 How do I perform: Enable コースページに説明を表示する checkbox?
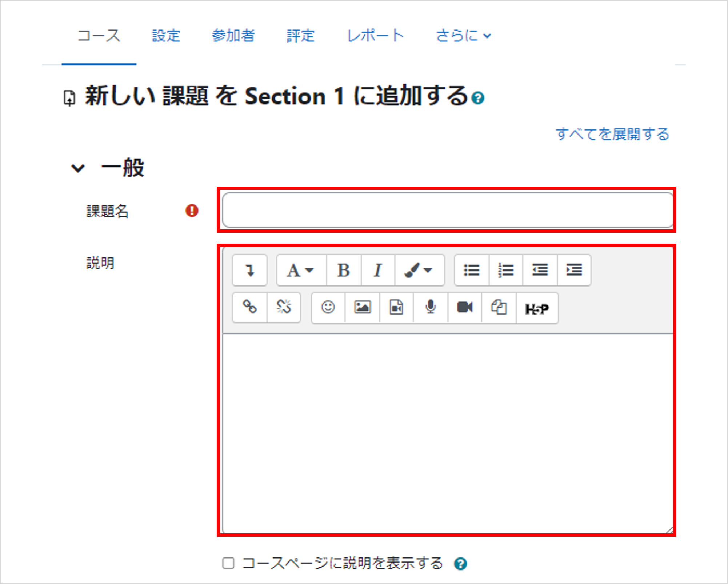pos(228,563)
